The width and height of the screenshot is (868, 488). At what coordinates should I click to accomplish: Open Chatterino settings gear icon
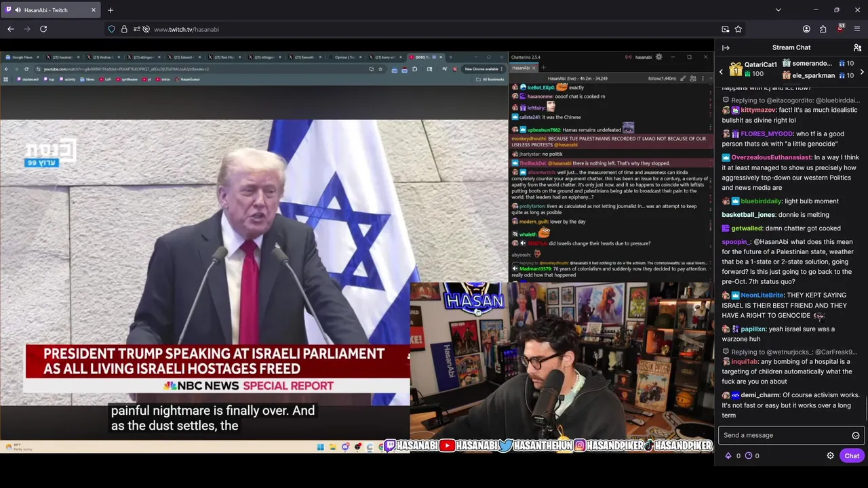658,57
